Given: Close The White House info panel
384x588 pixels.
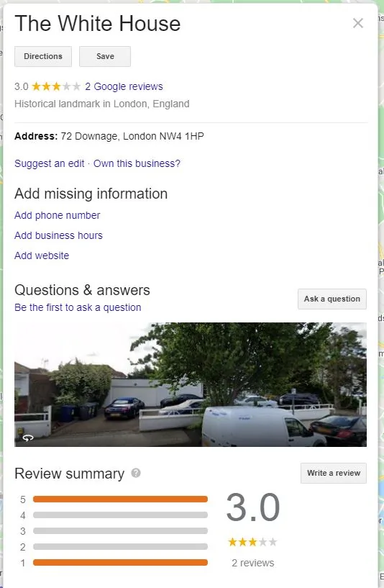Looking at the screenshot, I should (x=358, y=23).
